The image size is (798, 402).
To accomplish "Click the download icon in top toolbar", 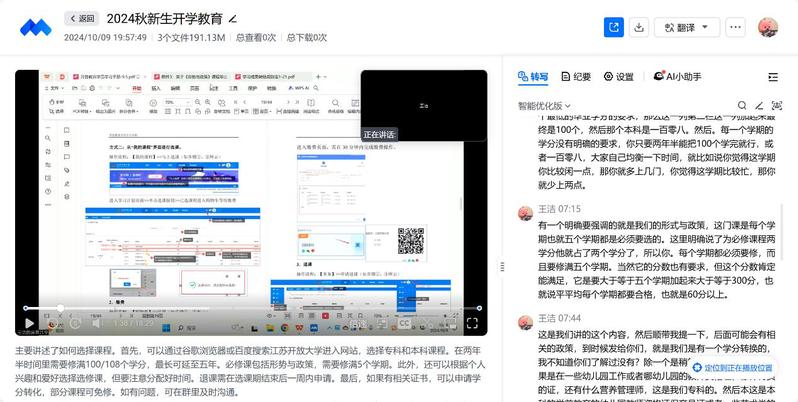I will 640,27.
